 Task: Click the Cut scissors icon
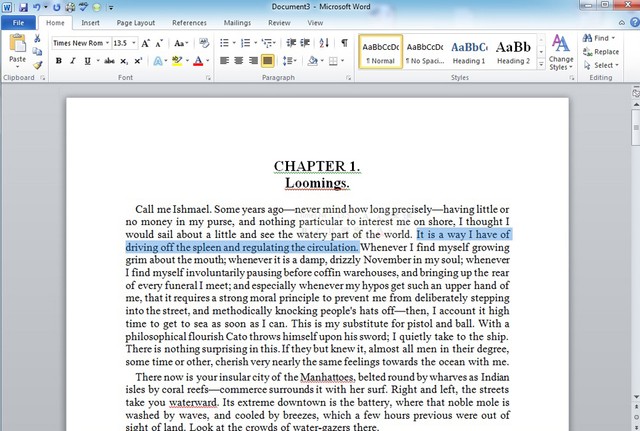click(x=37, y=38)
